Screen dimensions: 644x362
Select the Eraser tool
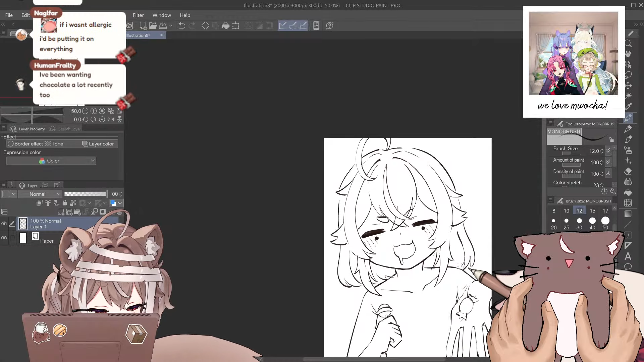click(628, 172)
